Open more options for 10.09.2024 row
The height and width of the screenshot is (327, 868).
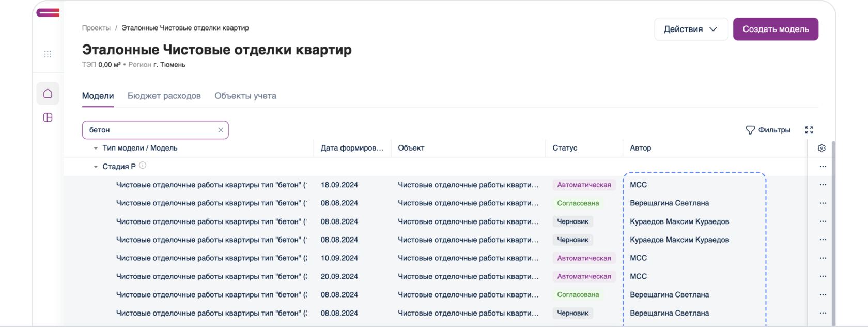823,258
